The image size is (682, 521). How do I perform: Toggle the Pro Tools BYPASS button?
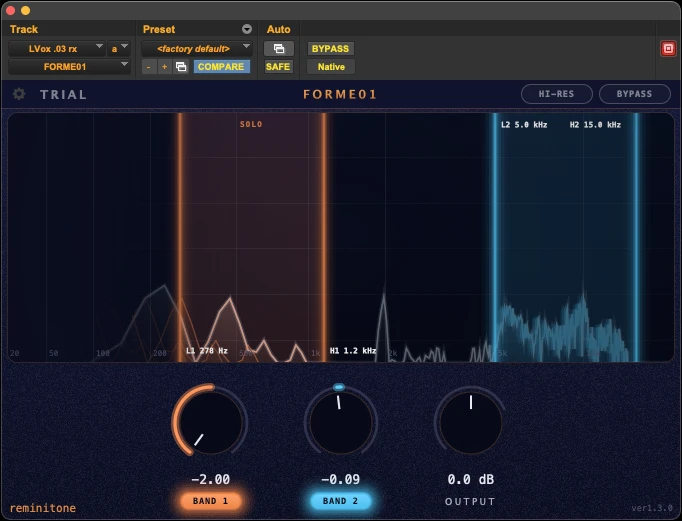330,48
